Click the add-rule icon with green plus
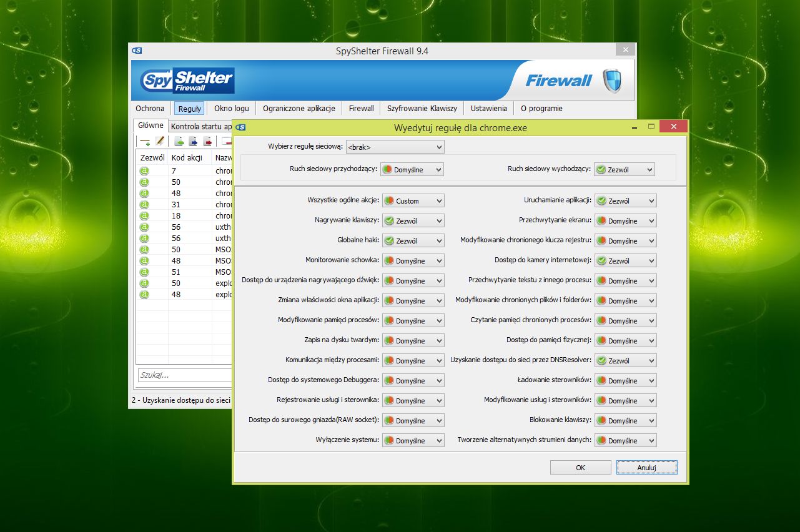The width and height of the screenshot is (800, 532). [x=145, y=142]
